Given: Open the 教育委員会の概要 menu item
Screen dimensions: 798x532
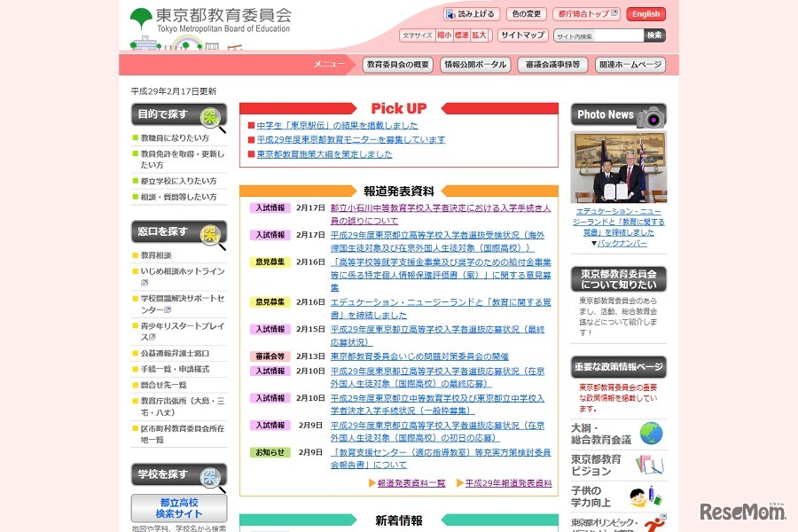Looking at the screenshot, I should (398, 65).
